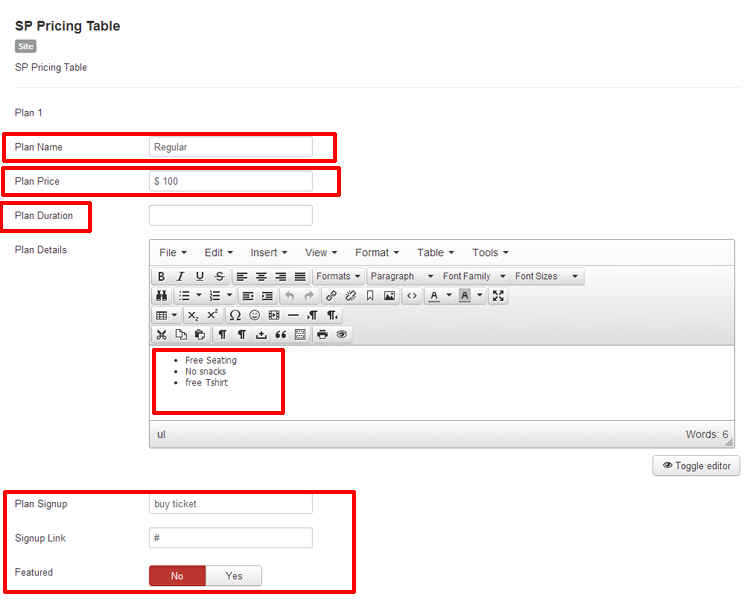Image resolution: width=750 pixels, height=613 pixels.
Task: Expand bullet list style arrow
Action: pos(199,296)
